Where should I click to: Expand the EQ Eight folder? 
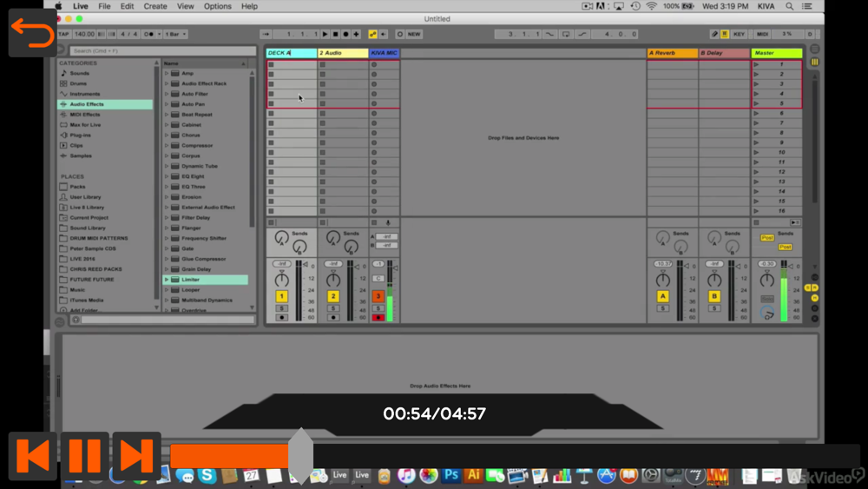(x=167, y=176)
